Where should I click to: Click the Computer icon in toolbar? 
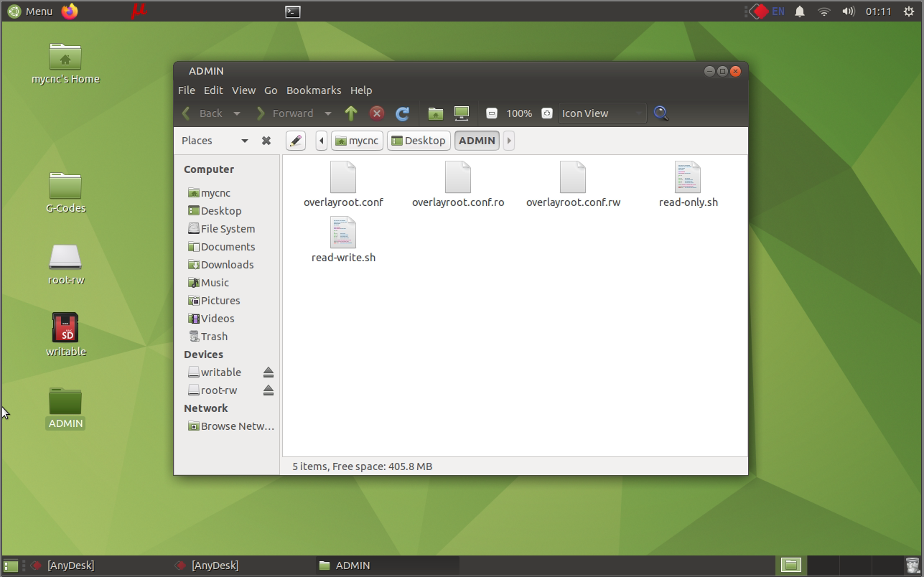point(462,113)
